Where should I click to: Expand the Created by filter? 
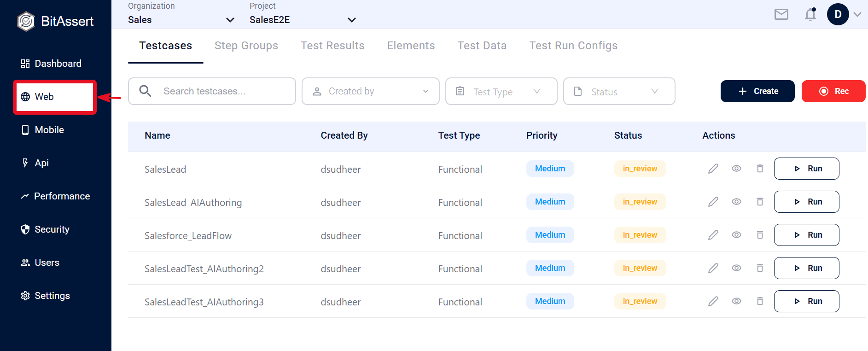click(370, 91)
